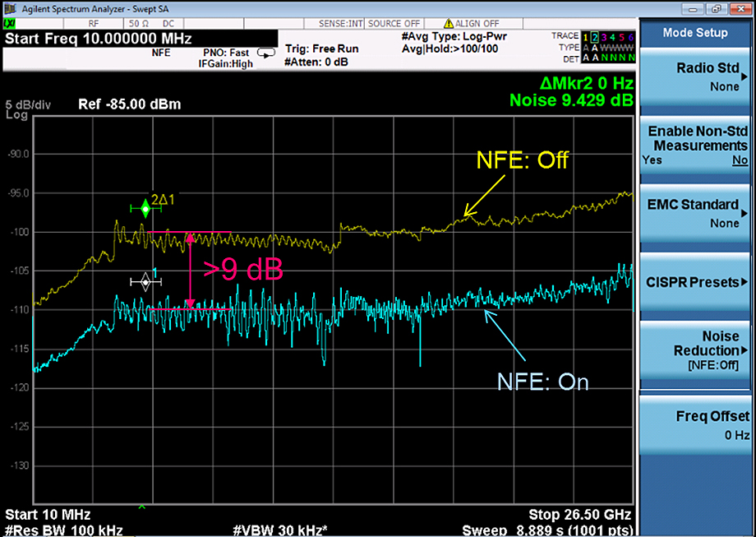Click the Mode Setup menu header
Screen dimensions: 756x537
(695, 33)
